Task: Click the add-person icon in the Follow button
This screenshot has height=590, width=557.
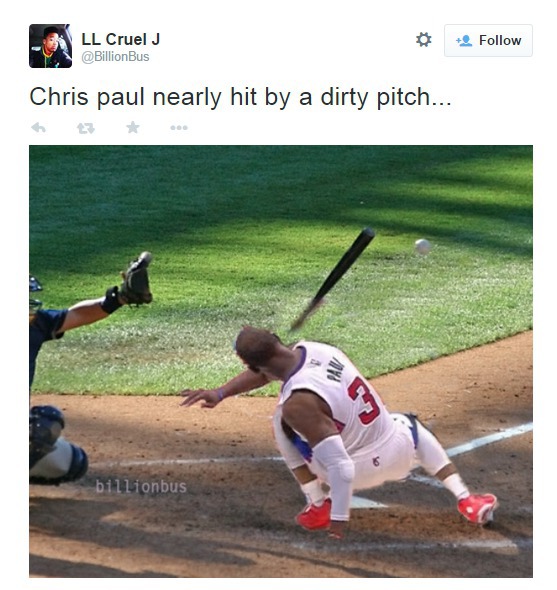Action: [464, 41]
